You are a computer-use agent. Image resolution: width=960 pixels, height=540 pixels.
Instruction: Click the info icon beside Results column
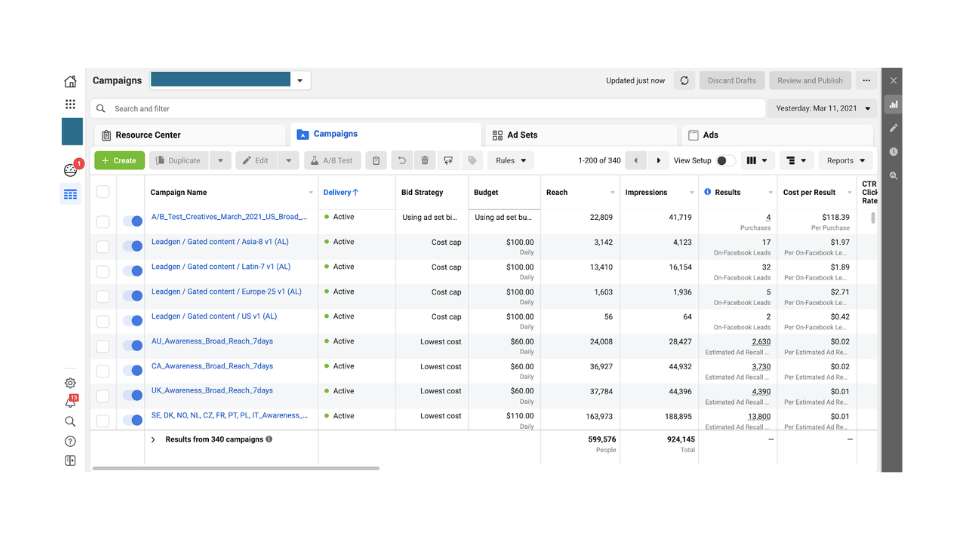[708, 192]
